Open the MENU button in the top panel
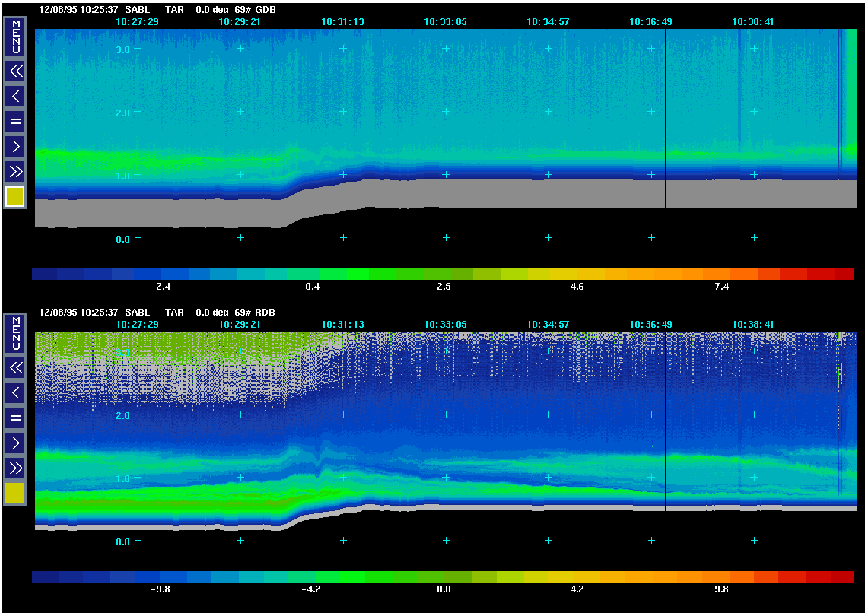Screen dimensions: 868x616 (15, 37)
